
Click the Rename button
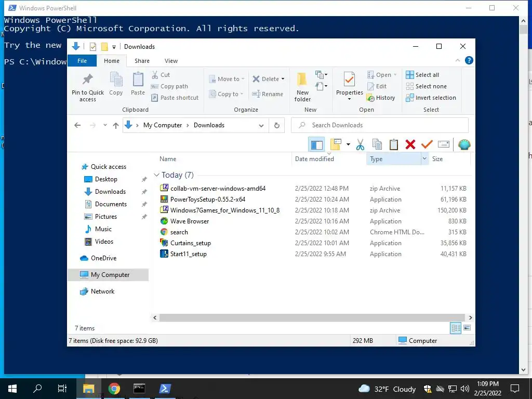pos(268,94)
